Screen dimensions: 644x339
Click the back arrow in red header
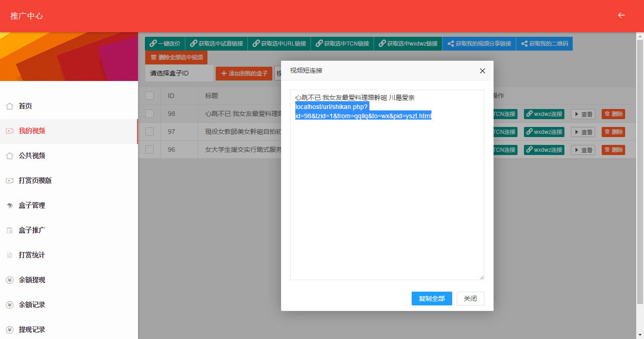pyautogui.click(x=621, y=15)
